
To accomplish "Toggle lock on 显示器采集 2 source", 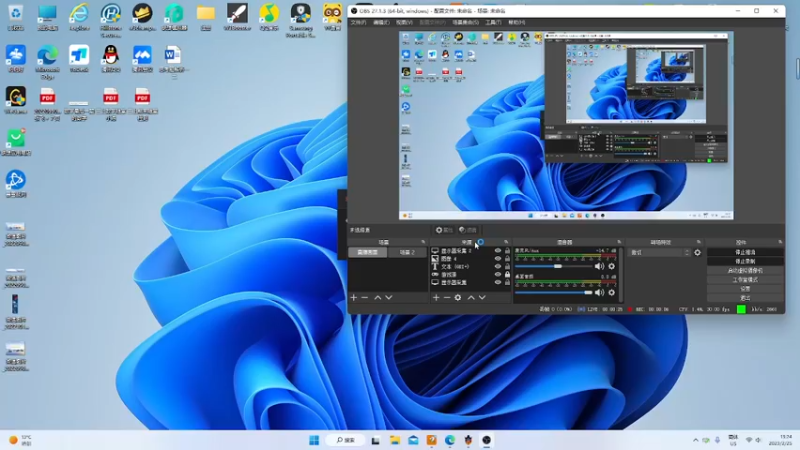I will [x=507, y=251].
